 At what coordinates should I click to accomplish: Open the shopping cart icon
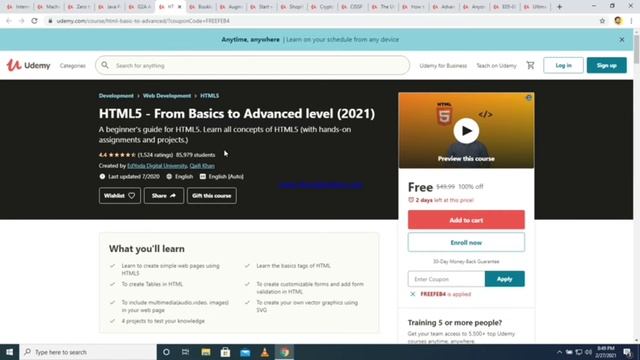click(530, 65)
